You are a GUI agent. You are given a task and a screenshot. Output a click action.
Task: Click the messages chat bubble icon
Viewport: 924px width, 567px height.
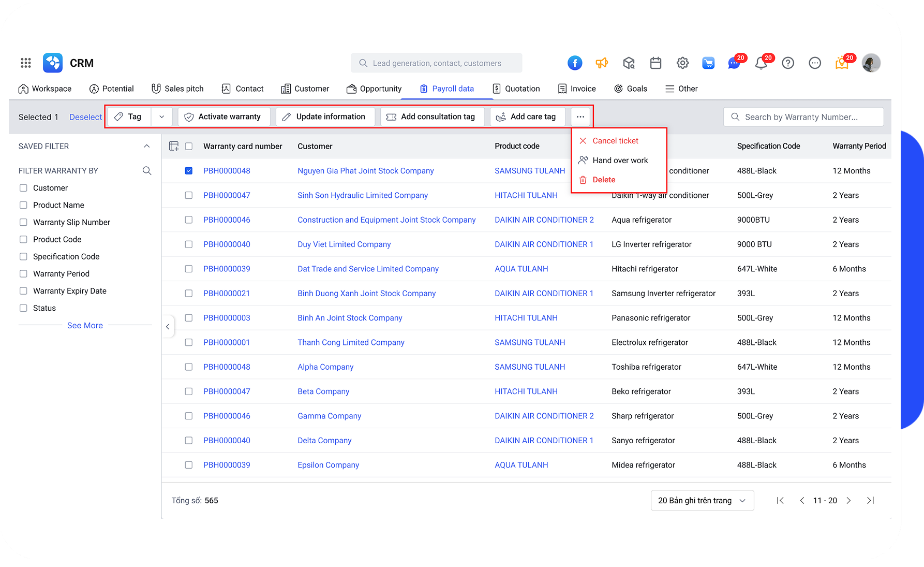coord(734,63)
